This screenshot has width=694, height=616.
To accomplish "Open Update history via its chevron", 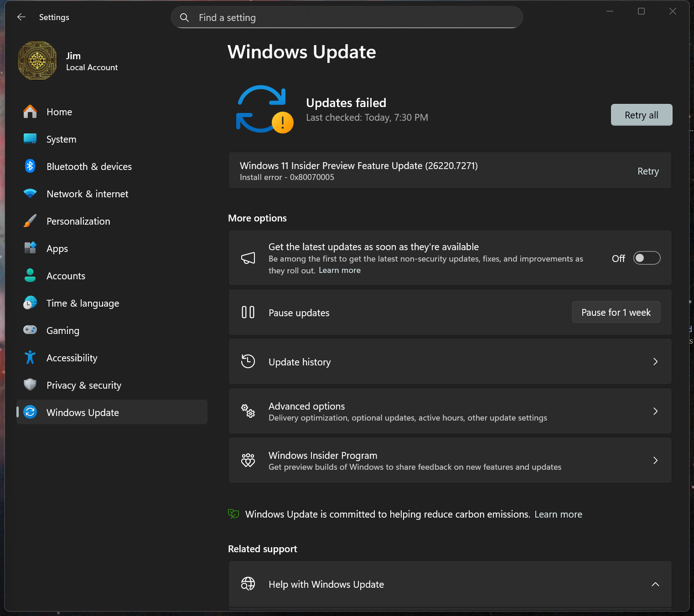I will coord(655,362).
